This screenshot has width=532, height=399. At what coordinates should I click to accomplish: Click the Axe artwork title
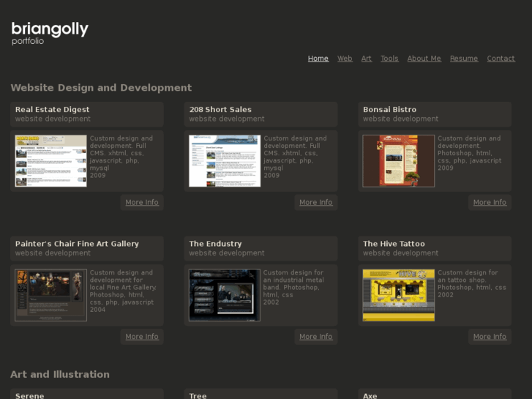point(370,395)
